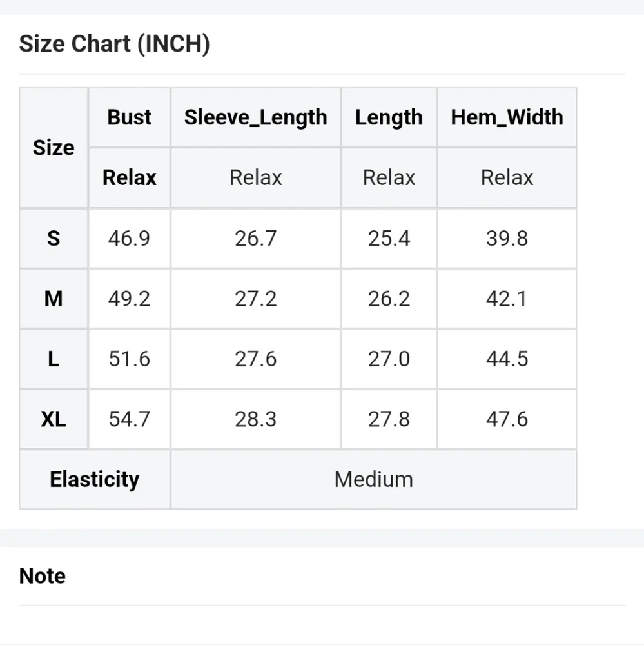Click the S size row label
The image size is (644, 645).
(54, 239)
